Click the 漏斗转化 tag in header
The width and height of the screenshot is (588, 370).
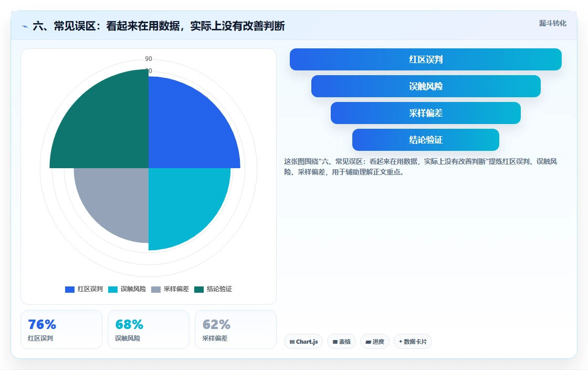pos(552,23)
